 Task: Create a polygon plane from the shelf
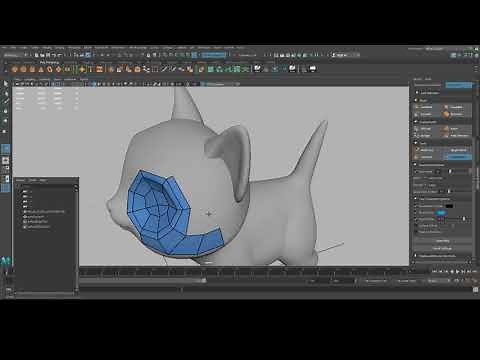pyautogui.click(x=59, y=69)
